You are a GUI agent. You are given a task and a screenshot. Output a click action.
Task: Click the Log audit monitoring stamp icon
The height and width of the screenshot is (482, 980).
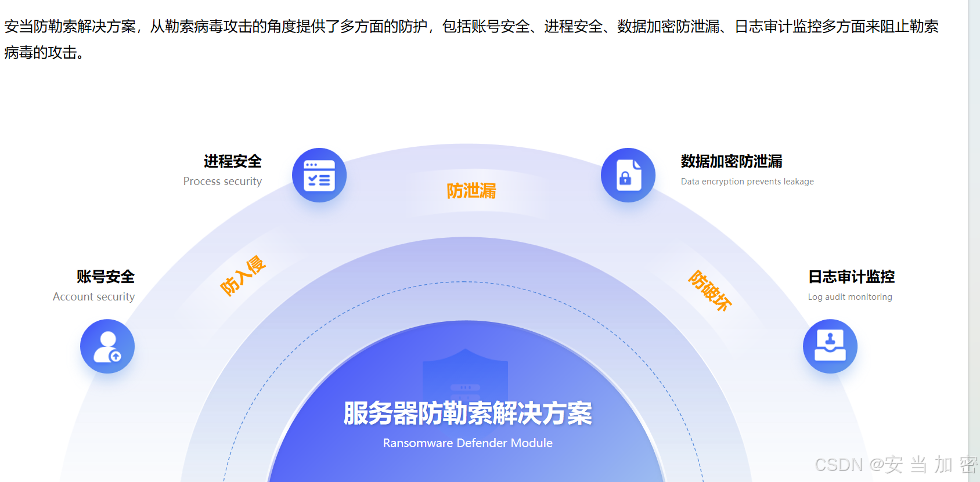pyautogui.click(x=830, y=346)
